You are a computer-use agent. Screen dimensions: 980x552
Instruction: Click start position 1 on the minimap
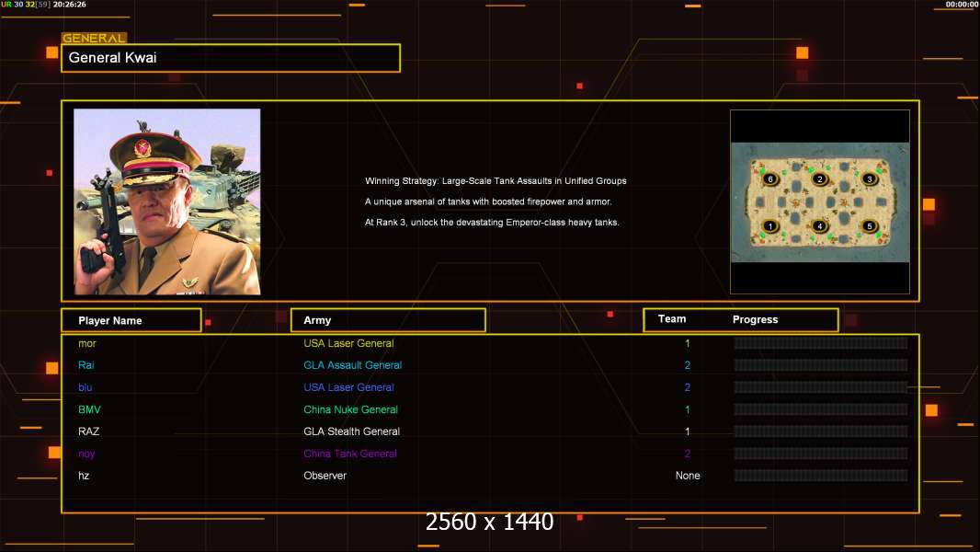(771, 226)
